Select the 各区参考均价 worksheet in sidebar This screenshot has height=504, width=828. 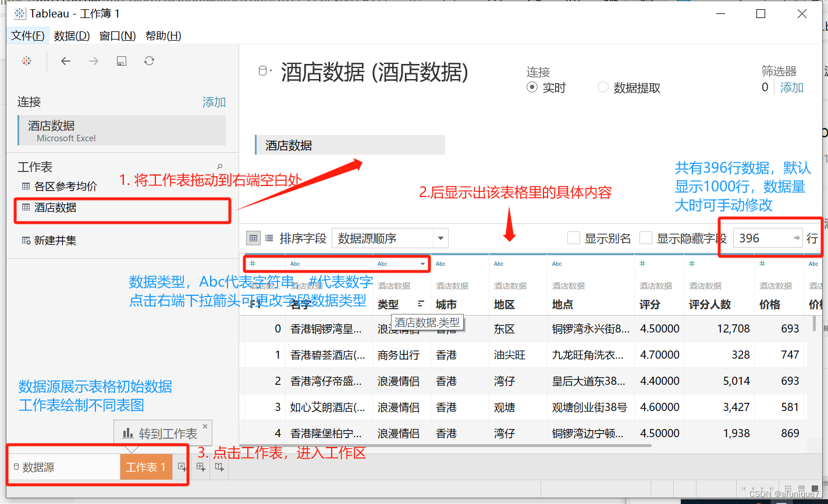[67, 185]
